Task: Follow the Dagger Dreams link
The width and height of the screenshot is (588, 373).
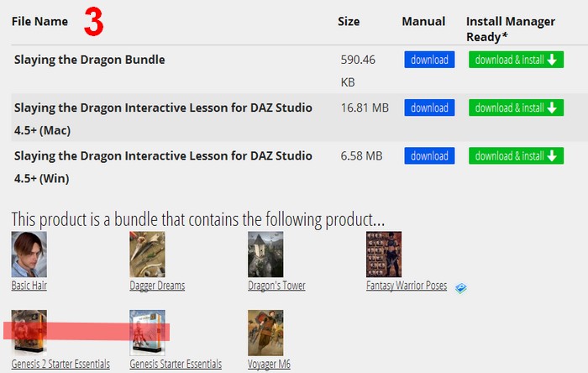Action: point(158,286)
